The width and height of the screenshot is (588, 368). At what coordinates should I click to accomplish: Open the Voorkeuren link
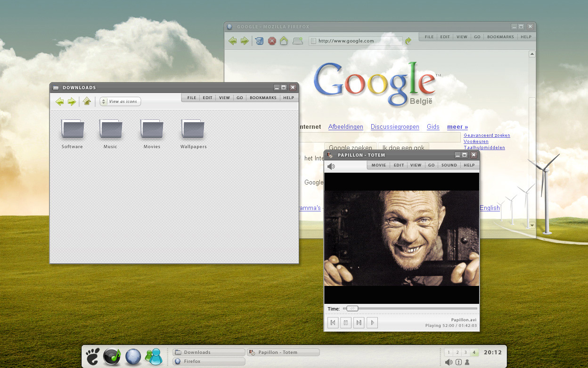coord(476,142)
